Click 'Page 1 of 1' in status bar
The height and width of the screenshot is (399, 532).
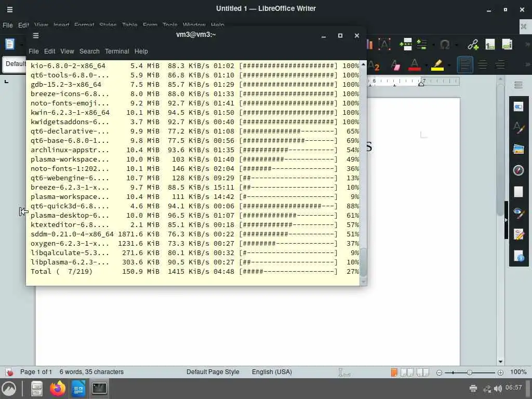(36, 372)
